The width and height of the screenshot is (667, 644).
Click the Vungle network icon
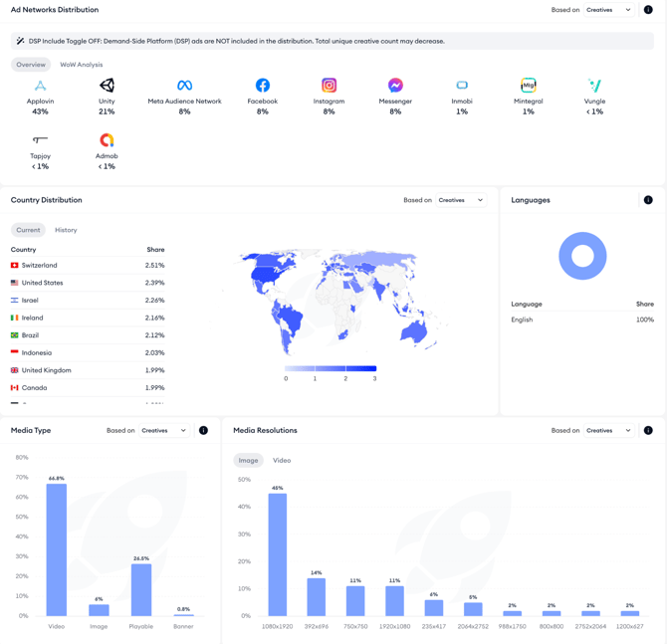tap(594, 86)
